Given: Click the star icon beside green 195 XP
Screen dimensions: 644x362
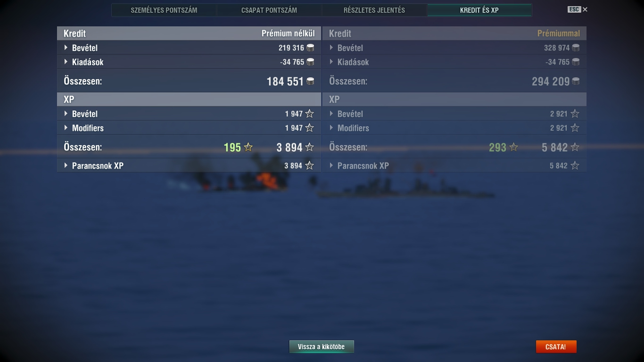Looking at the screenshot, I should [x=248, y=147].
